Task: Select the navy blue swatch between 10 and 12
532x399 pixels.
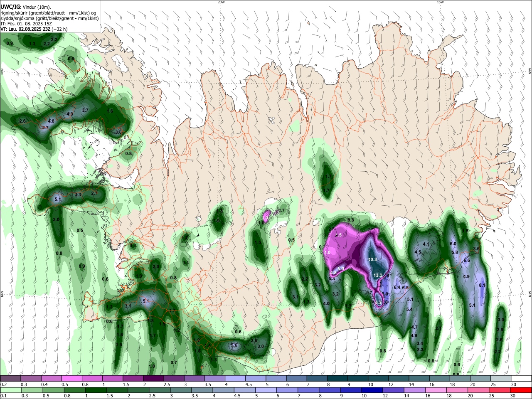Action: [x=372, y=390]
